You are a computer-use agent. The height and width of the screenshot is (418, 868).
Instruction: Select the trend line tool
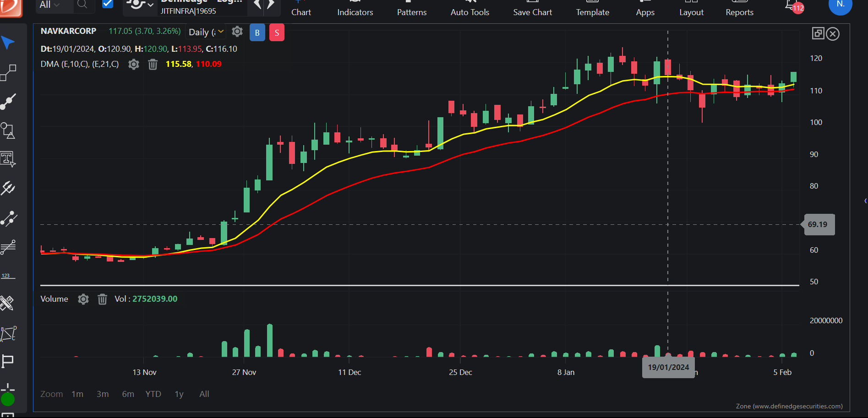8,102
